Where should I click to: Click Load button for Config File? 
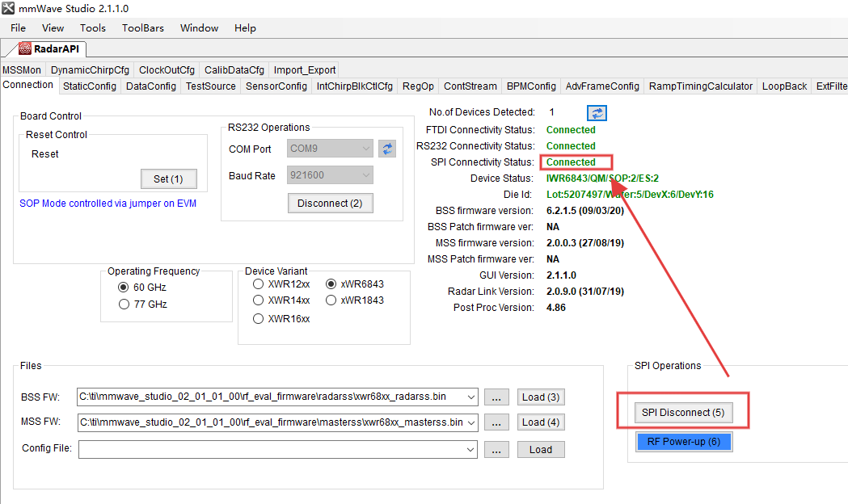541,449
